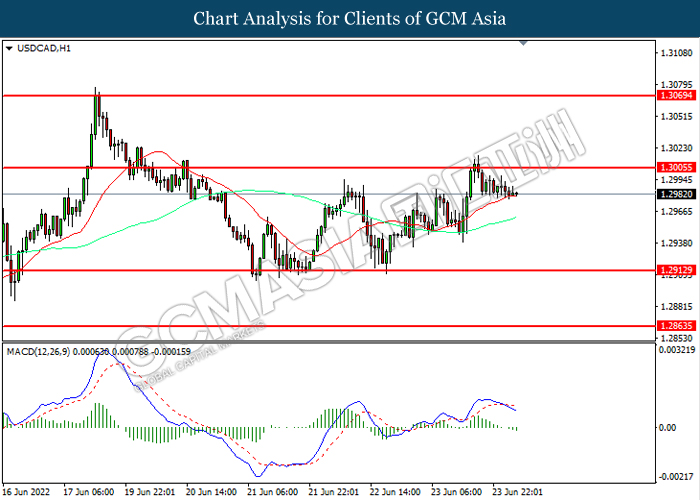Image resolution: width=700 pixels, height=500 pixels.
Task: Select the 1.30055 red level label
Action: (x=676, y=167)
